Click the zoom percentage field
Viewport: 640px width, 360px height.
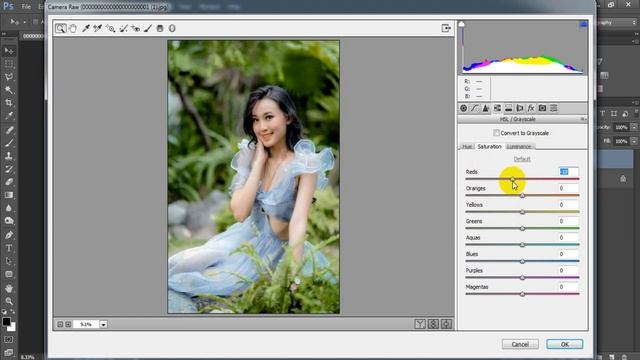click(x=86, y=324)
